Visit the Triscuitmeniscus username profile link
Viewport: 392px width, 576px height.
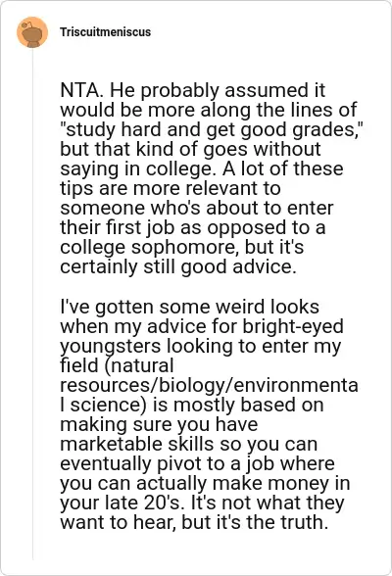coord(106,32)
